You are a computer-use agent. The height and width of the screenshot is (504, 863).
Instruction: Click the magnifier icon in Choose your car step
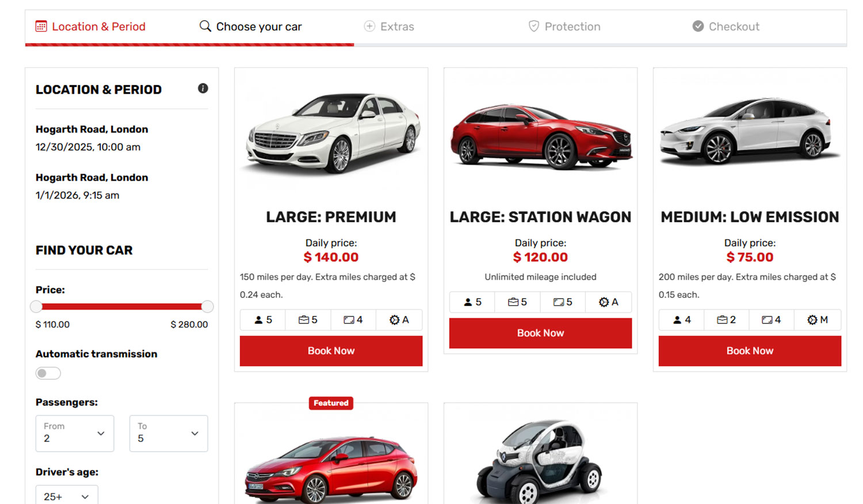coord(205,26)
